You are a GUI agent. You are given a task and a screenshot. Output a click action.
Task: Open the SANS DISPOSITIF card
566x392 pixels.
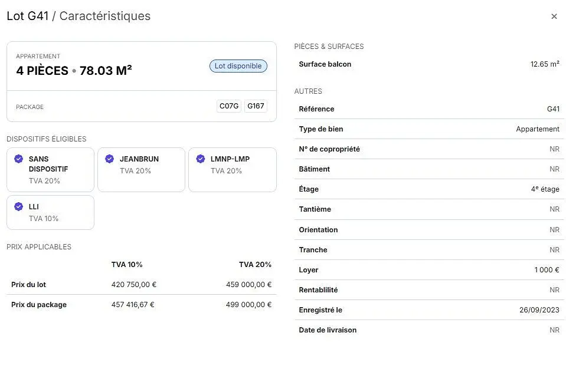point(50,170)
